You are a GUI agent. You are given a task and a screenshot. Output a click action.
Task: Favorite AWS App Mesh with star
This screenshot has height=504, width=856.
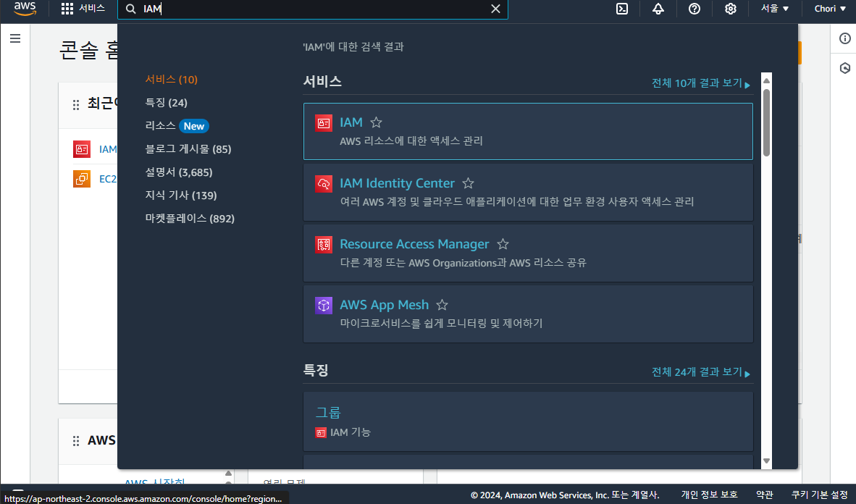(442, 305)
